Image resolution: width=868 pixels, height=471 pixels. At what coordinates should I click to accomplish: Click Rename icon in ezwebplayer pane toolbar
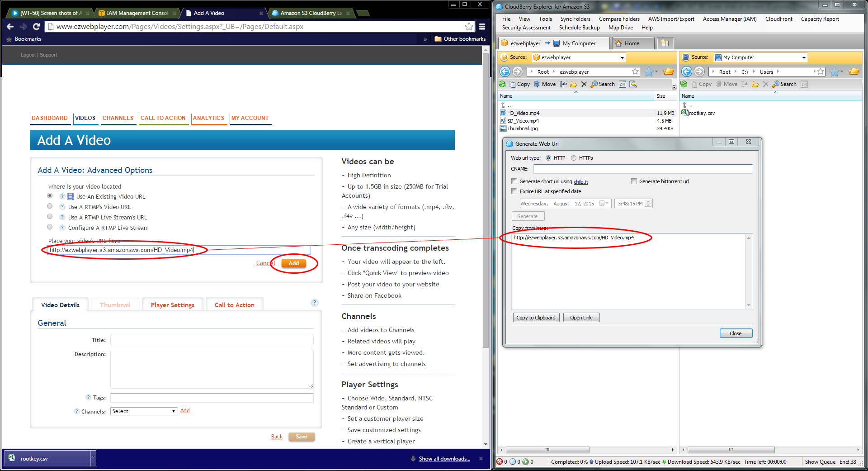[x=563, y=84]
